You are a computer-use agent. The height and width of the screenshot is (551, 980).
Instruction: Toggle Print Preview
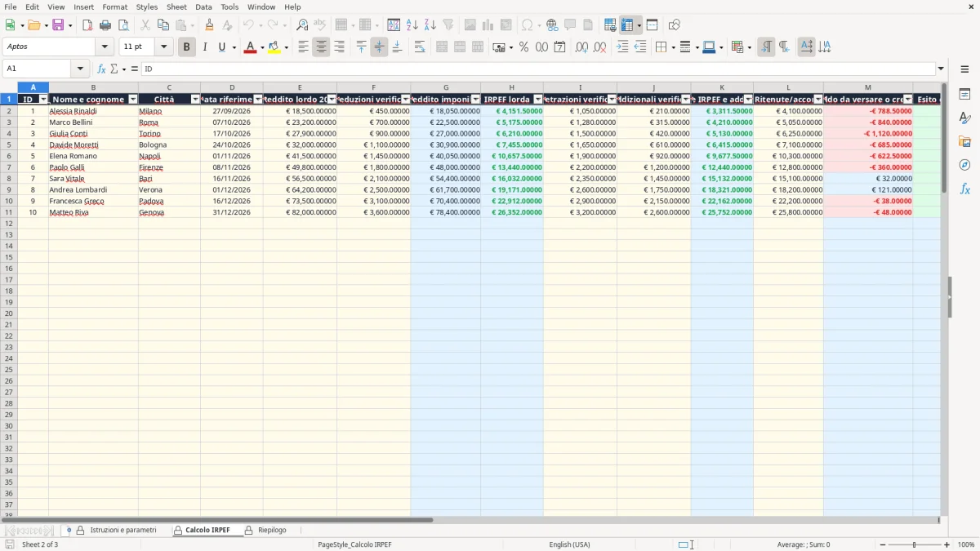pos(123,25)
